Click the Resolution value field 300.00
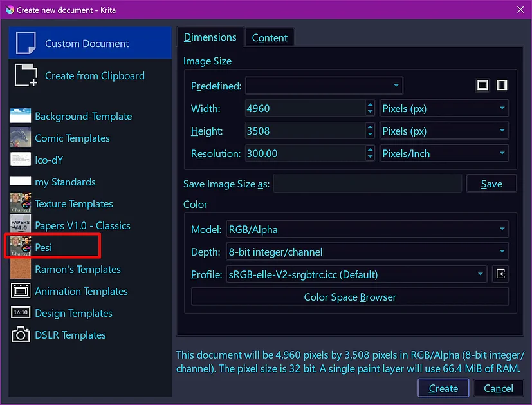Screen dimensions: 532x405 (306, 153)
